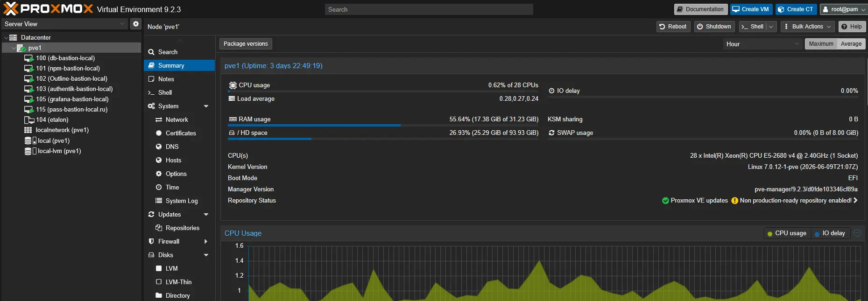Select VM 101 (npm-bastion-local)
Image resolution: width=868 pixels, height=301 pixels.
(x=68, y=68)
